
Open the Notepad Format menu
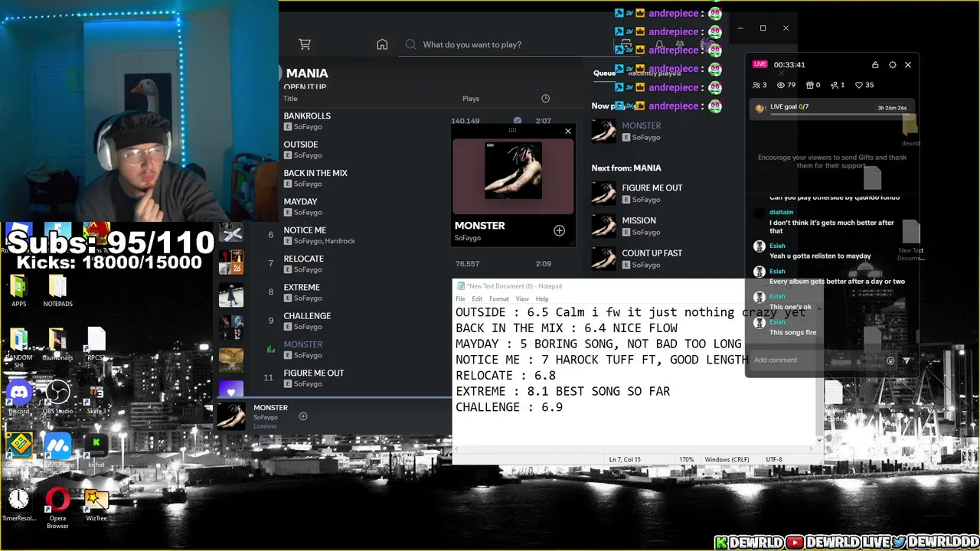click(499, 299)
